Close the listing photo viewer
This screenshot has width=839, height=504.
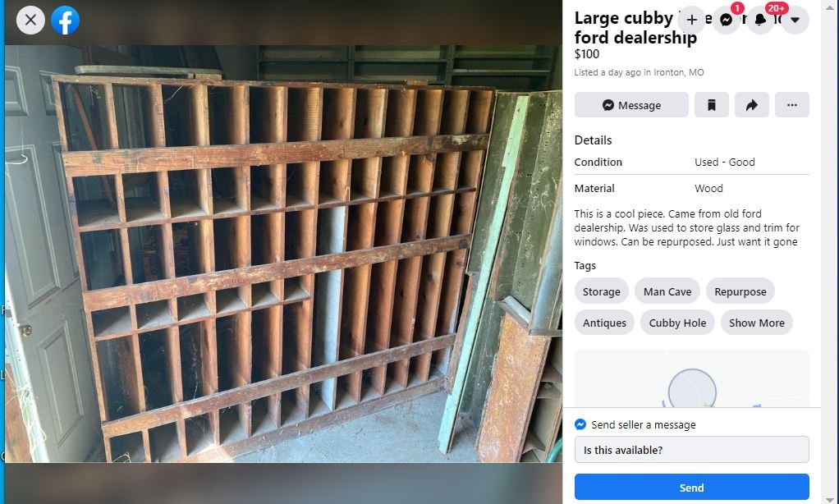pos(30,21)
